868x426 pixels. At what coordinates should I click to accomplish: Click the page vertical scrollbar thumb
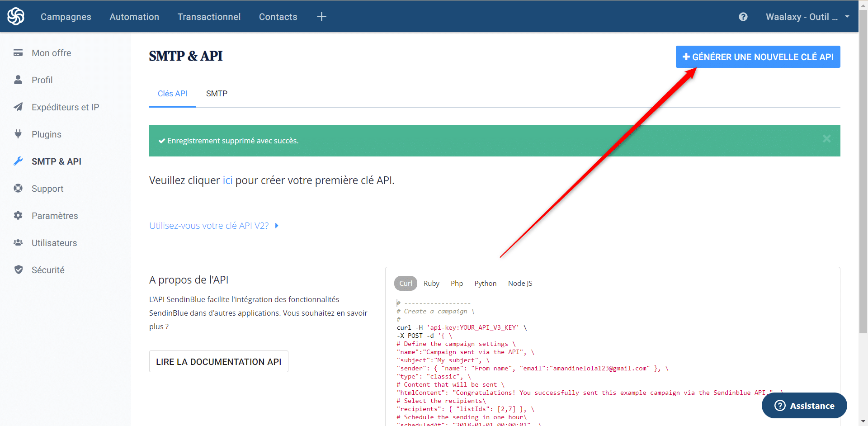point(863,171)
